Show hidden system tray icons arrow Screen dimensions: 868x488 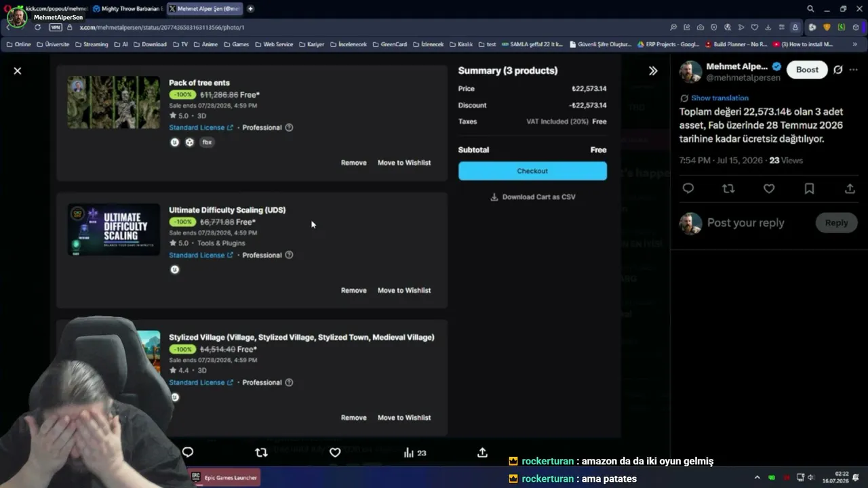click(x=757, y=477)
